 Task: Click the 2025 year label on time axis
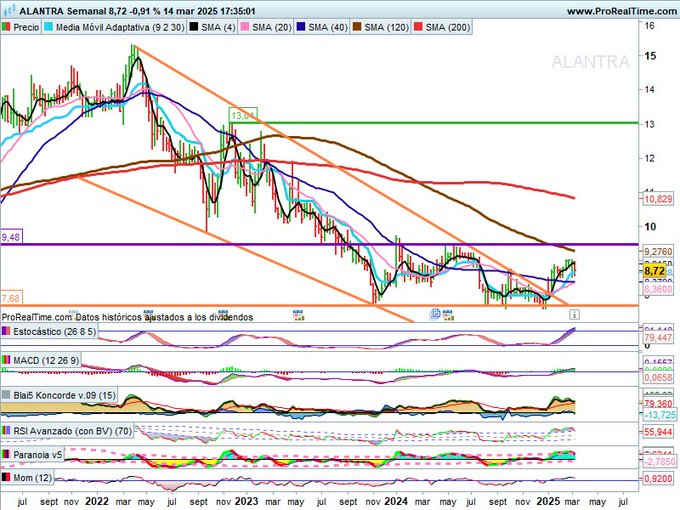[548, 501]
